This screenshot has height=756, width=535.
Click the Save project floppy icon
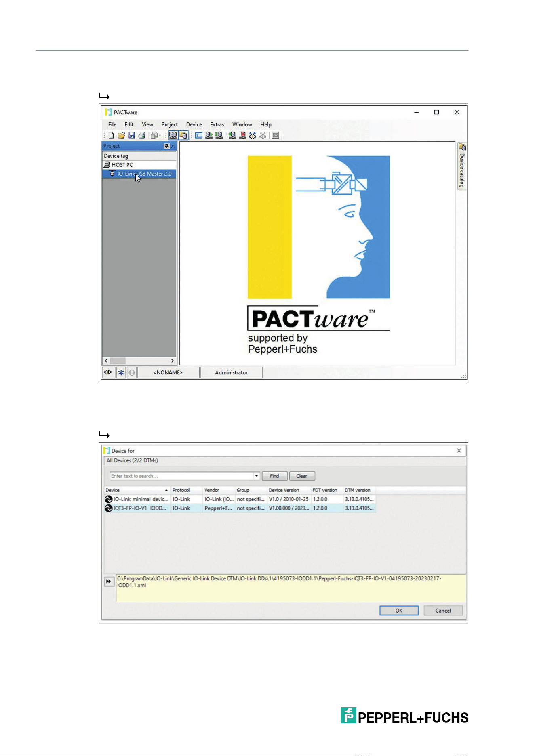coord(132,135)
